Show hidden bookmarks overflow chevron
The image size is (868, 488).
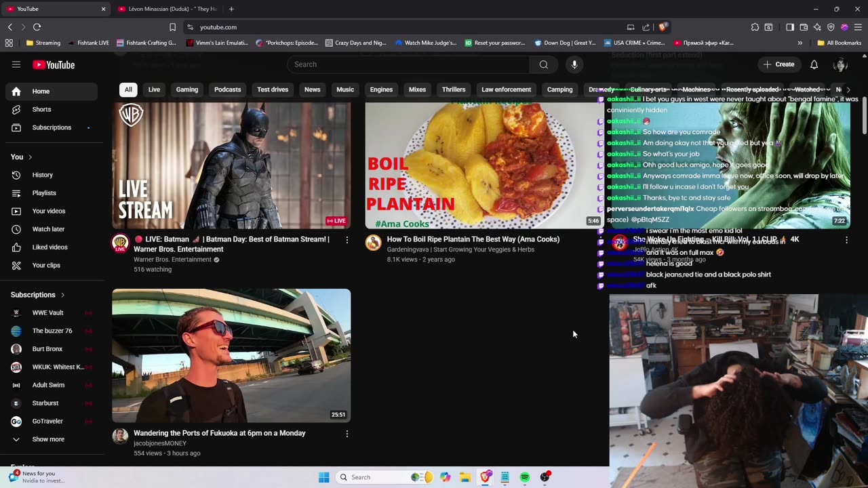pos(800,43)
